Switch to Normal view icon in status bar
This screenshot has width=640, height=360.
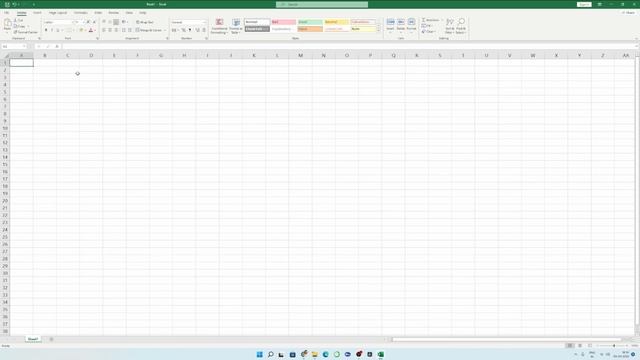click(570, 346)
